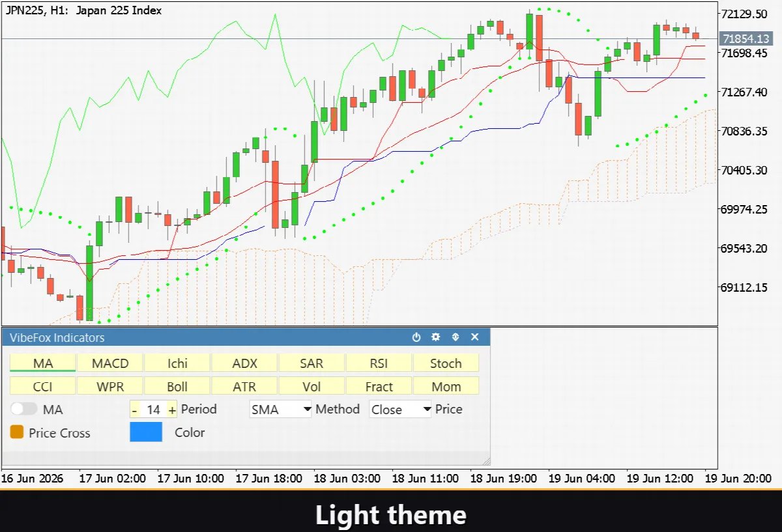Switch to the RSI indicator tab
782x532 pixels.
pyautogui.click(x=379, y=363)
